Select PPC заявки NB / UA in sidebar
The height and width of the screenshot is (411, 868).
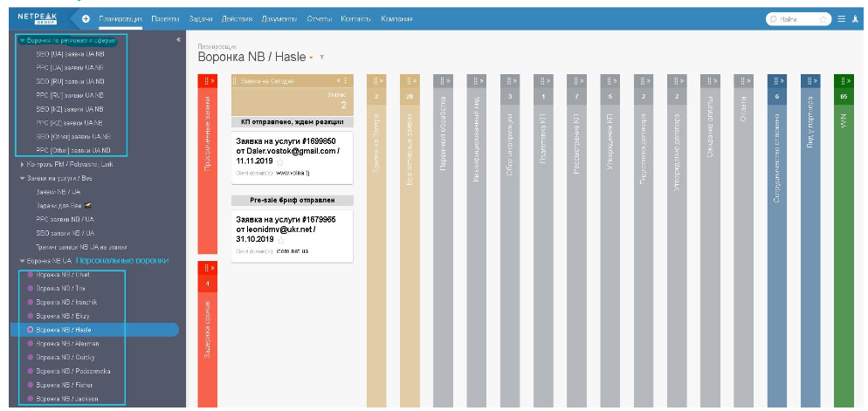coord(65,220)
